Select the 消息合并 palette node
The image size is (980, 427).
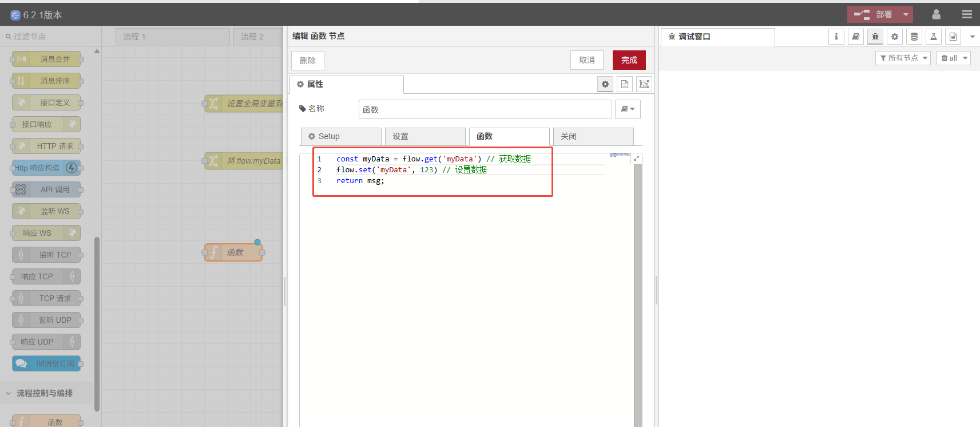[x=46, y=59]
